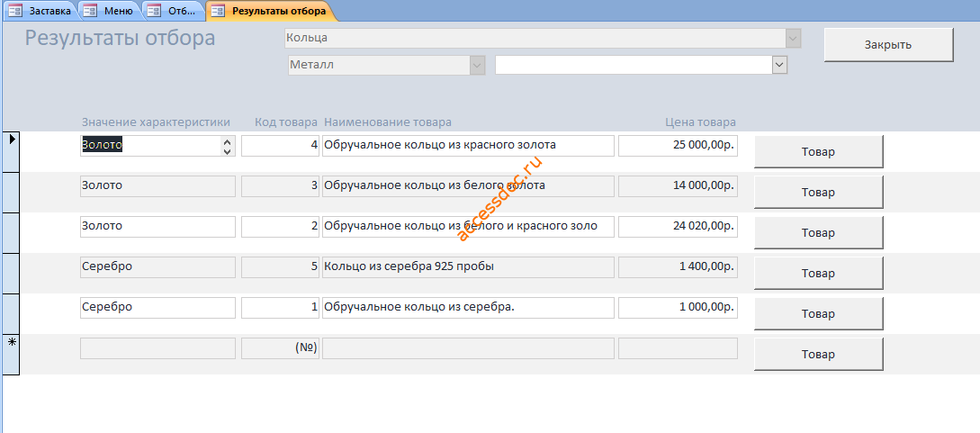Switch to the Отб... tab

(x=174, y=11)
